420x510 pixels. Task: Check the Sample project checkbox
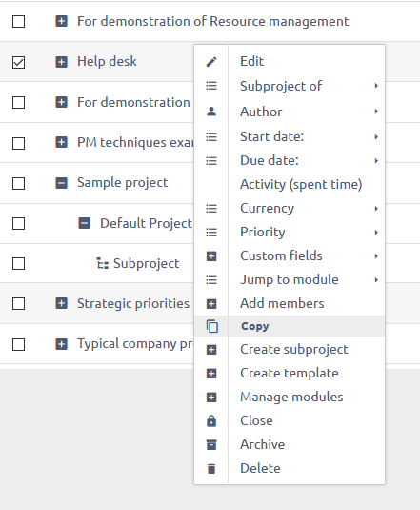coord(18,183)
